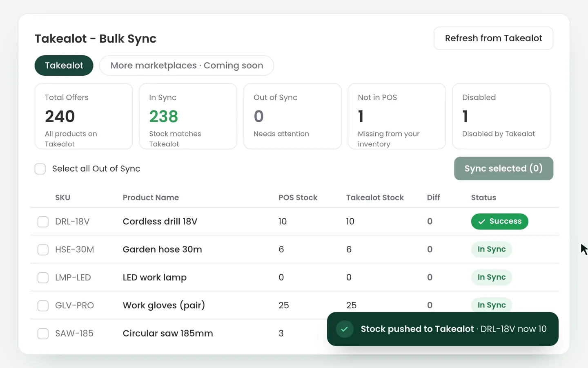Screen dimensions: 588x368
Task: Open the In Sync 238 card
Action: click(x=188, y=117)
